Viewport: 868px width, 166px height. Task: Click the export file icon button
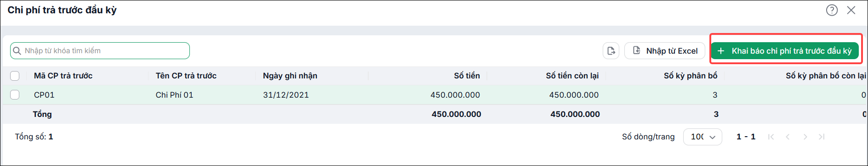tap(611, 51)
